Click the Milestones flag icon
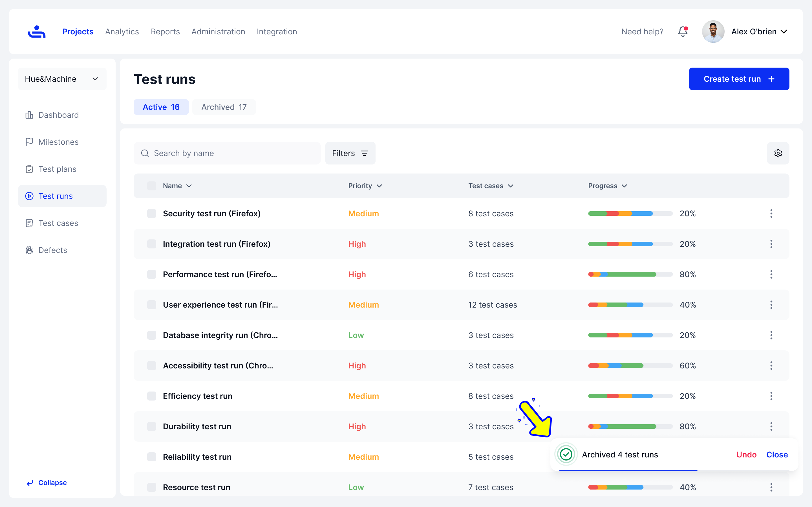This screenshot has height=507, width=812. (x=29, y=142)
